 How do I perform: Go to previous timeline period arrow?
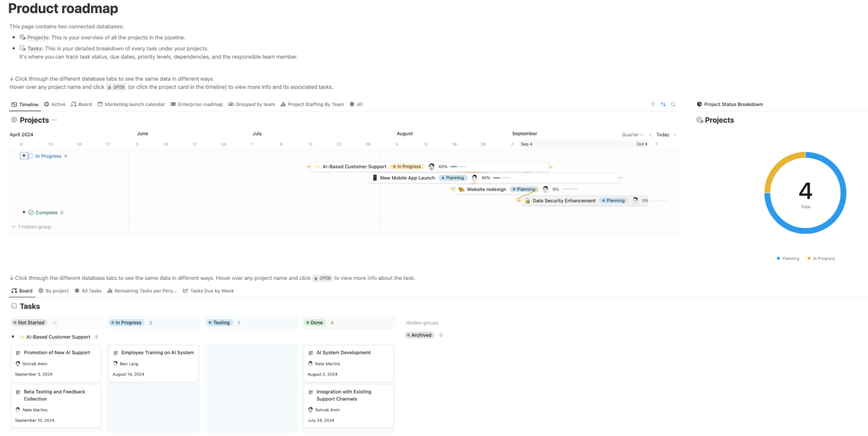point(650,135)
